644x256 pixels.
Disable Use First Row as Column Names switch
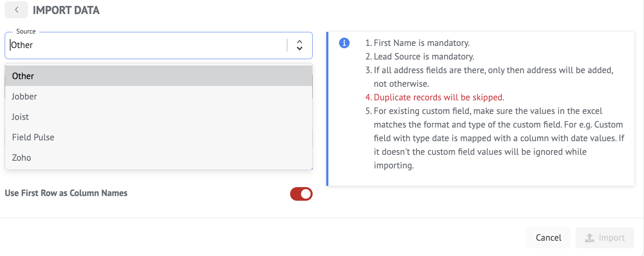point(301,194)
